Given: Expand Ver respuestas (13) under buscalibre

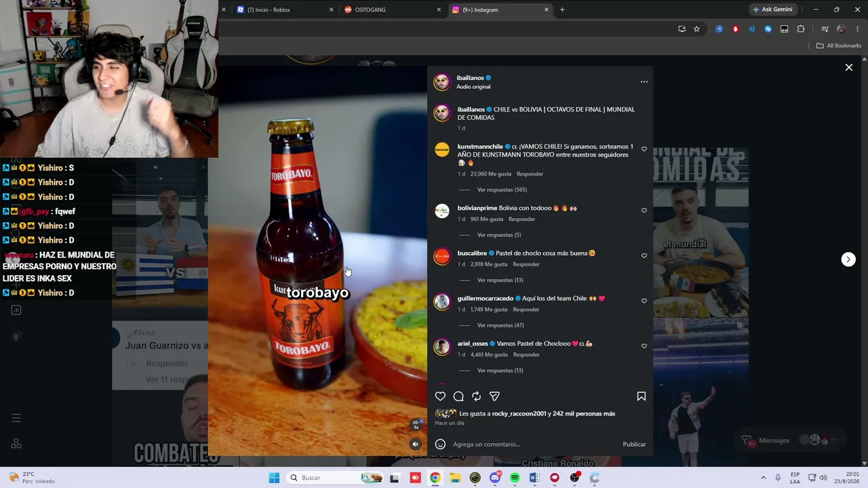Looking at the screenshot, I should tap(500, 280).
